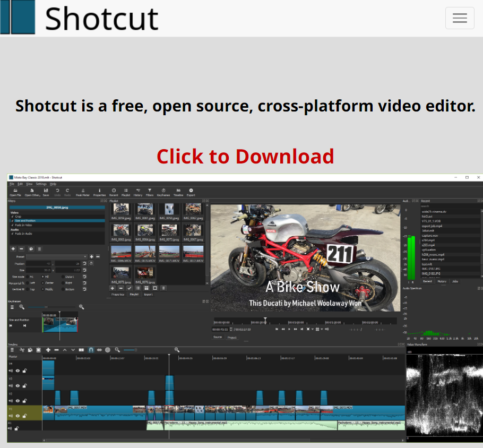Click the Undo toolbar icon
Image resolution: width=483 pixels, height=448 pixels.
(57, 192)
